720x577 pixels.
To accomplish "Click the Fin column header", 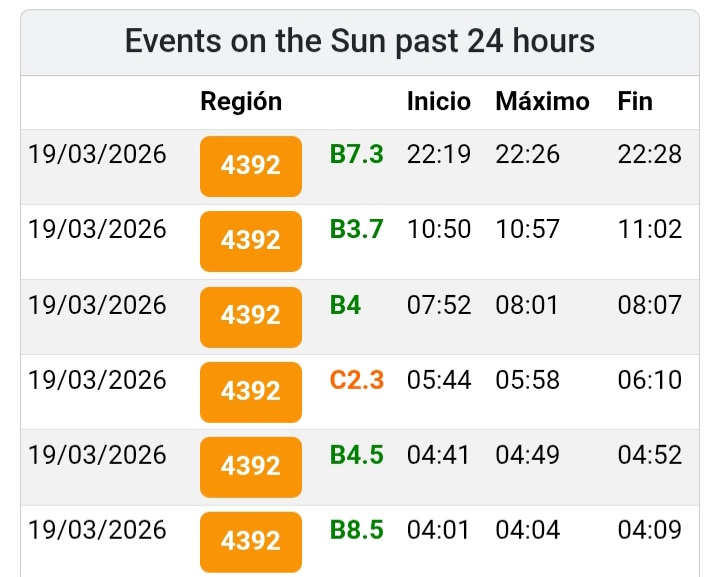I will coord(635,101).
